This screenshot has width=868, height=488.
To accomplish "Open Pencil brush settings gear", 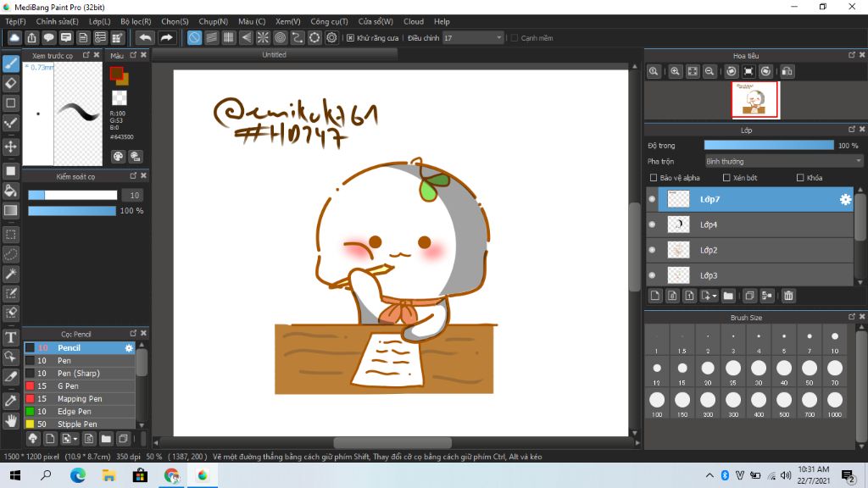I will 129,348.
